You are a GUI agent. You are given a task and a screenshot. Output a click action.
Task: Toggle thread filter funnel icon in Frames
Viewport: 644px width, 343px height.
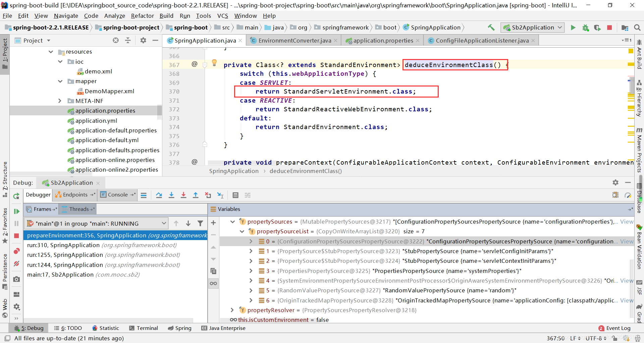[x=200, y=223]
